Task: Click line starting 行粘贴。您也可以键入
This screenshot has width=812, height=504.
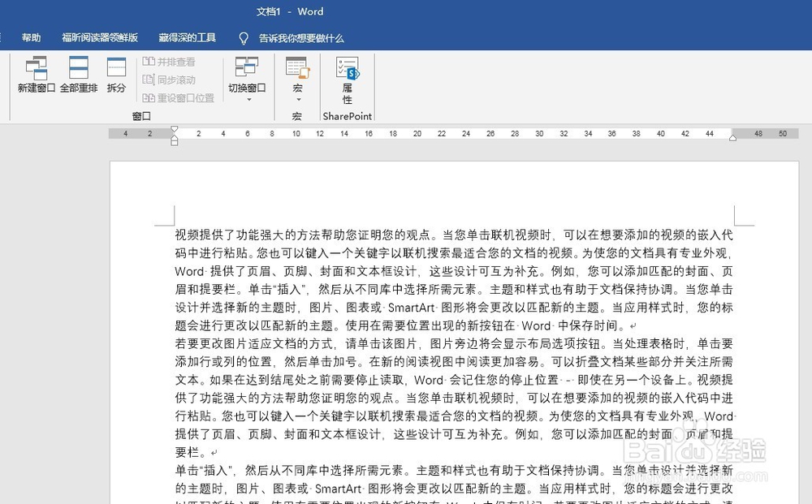Action: [x=455, y=416]
